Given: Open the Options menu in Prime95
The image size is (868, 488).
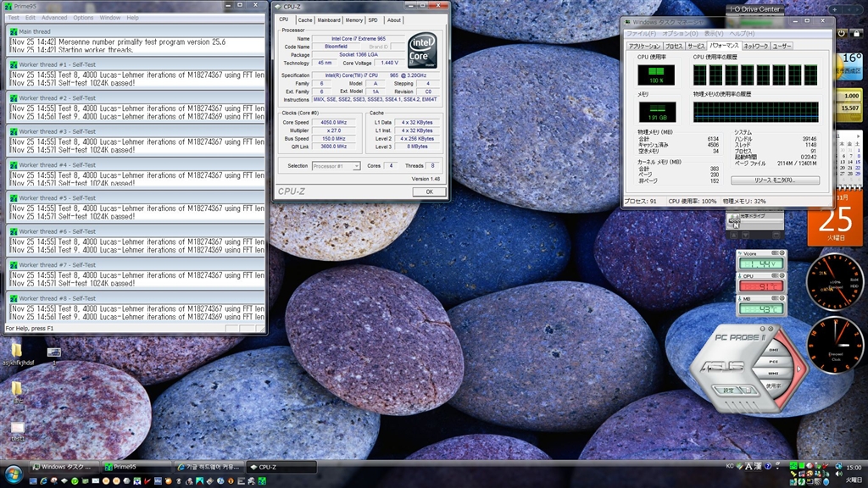Looking at the screenshot, I should 83,17.
